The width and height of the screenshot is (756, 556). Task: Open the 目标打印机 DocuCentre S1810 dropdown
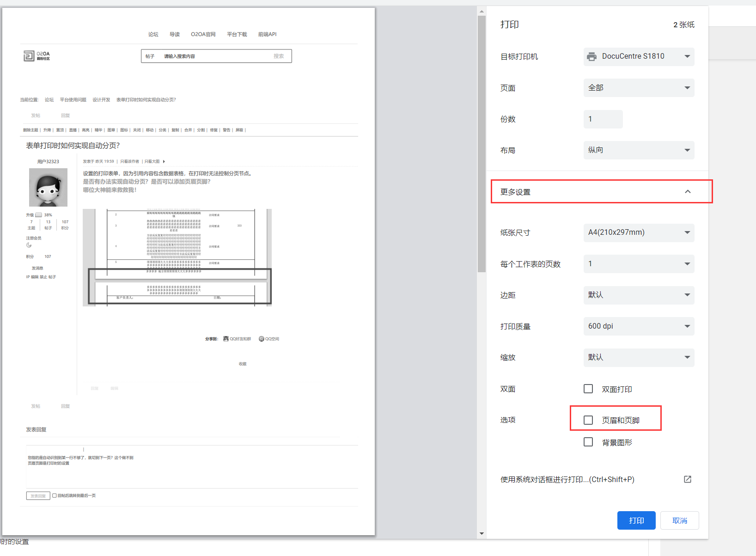point(639,56)
